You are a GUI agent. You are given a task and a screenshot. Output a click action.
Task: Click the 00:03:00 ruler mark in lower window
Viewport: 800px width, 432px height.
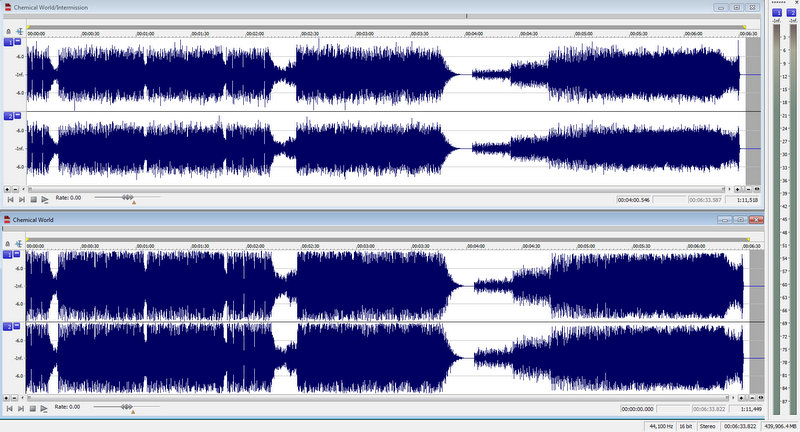(x=366, y=246)
